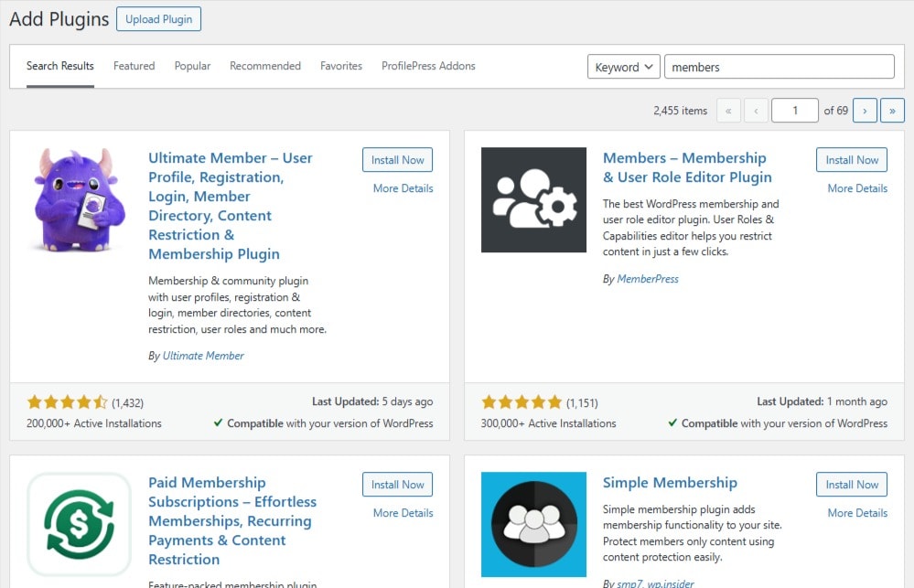Click the Members plugin five-star rating
The height and width of the screenshot is (588, 914).
[x=522, y=402]
